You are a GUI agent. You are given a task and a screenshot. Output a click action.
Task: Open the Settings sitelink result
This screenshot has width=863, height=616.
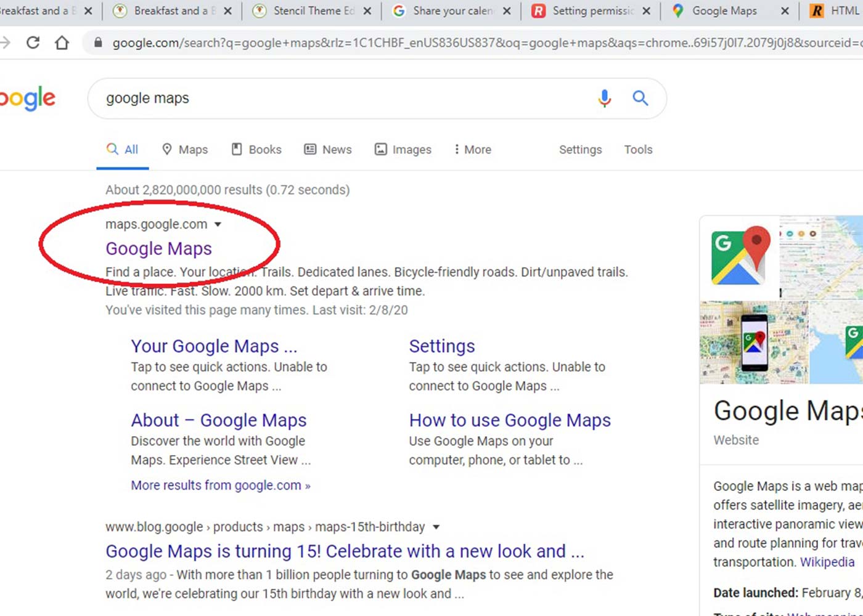pos(442,346)
